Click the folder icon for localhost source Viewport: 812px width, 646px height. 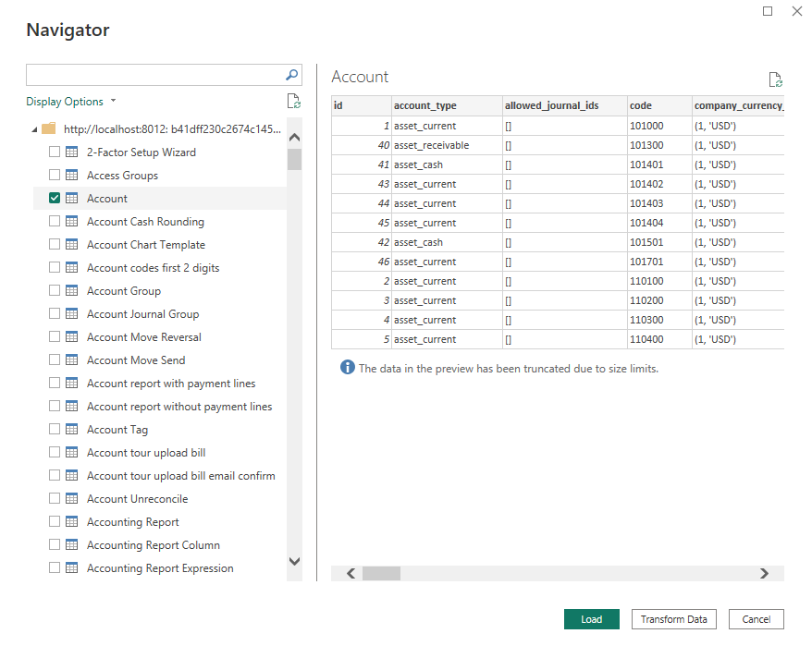coord(49,129)
